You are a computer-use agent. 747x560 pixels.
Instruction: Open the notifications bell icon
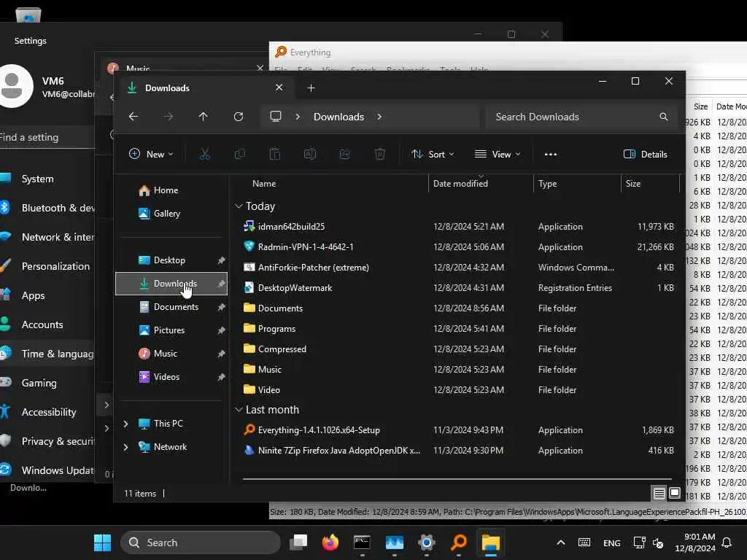click(727, 542)
